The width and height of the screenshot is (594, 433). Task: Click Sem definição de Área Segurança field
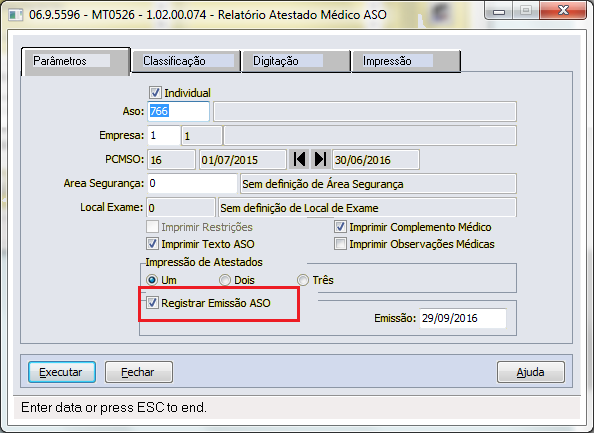pos(378,183)
